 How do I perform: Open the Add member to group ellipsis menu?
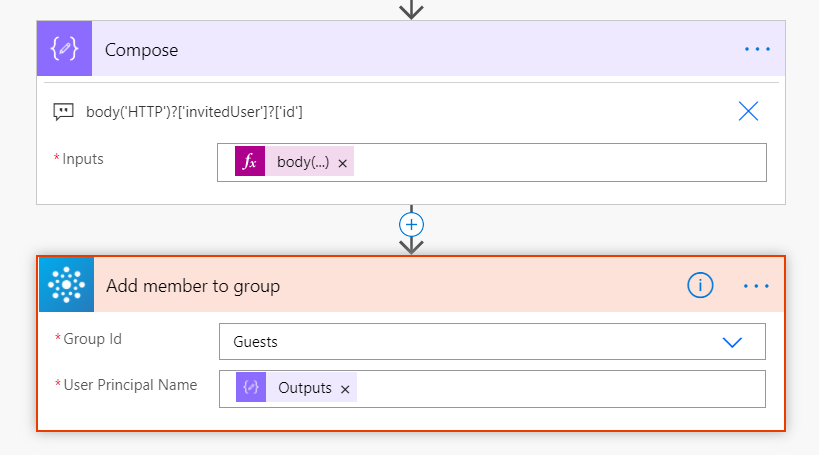click(x=757, y=286)
